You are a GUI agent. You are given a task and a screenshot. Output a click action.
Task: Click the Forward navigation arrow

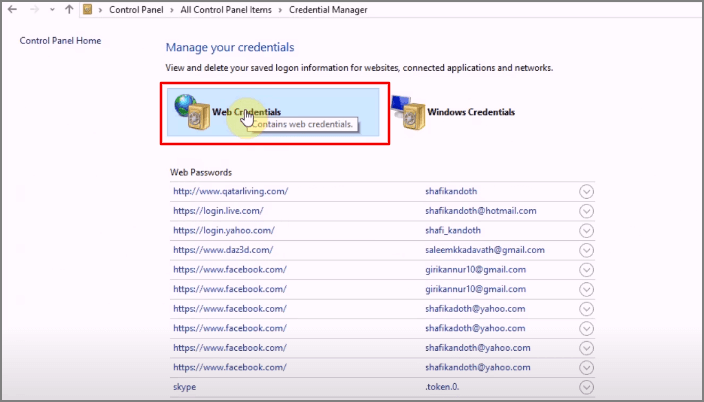point(35,10)
